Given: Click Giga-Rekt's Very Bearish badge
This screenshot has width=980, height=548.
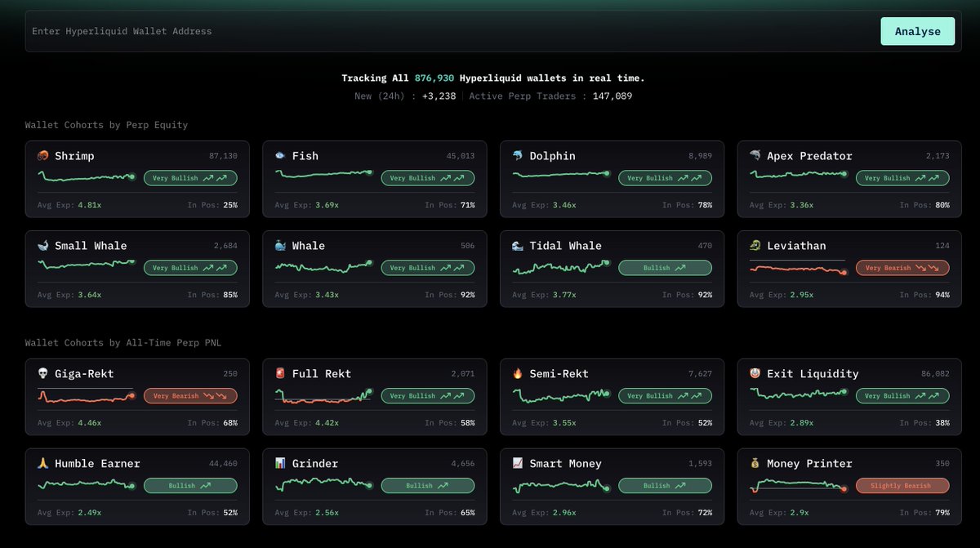Looking at the screenshot, I should [x=191, y=396].
